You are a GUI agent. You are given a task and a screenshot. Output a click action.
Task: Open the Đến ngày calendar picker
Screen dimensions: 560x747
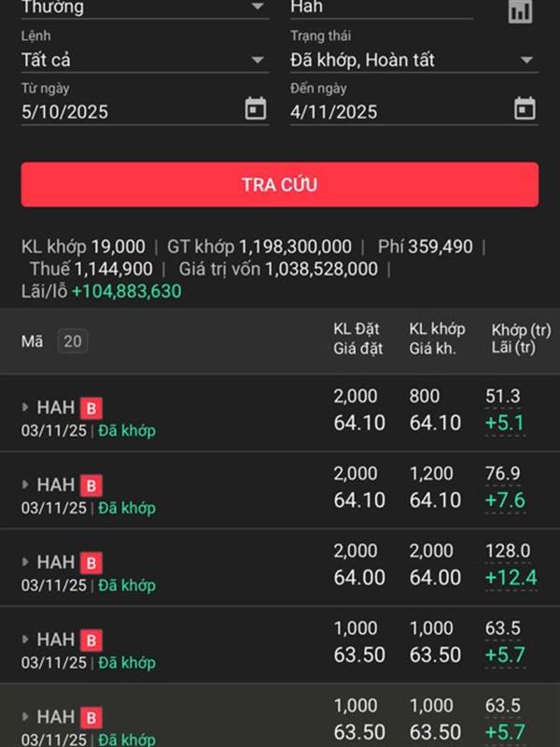click(525, 109)
